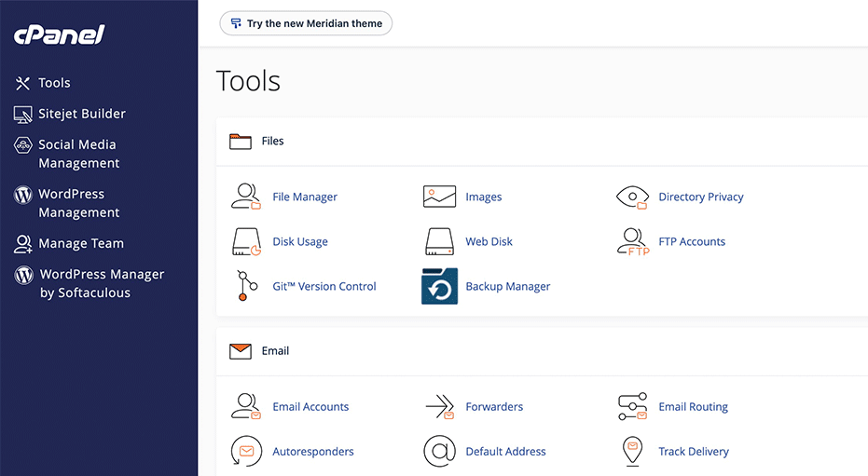Open the Images link
Viewport: 868px width, 476px height.
483,197
